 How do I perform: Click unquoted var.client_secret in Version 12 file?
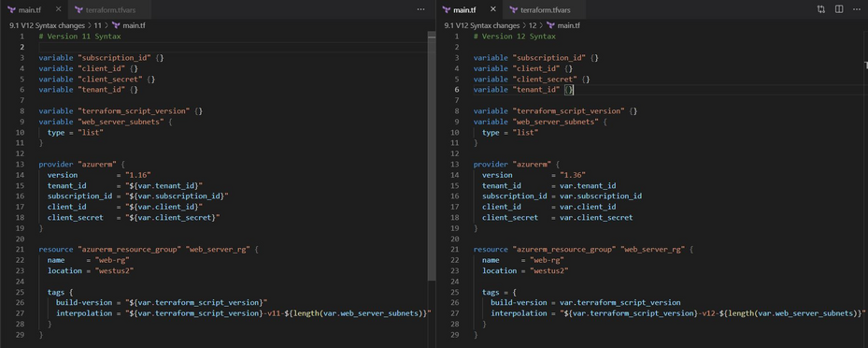coord(596,218)
